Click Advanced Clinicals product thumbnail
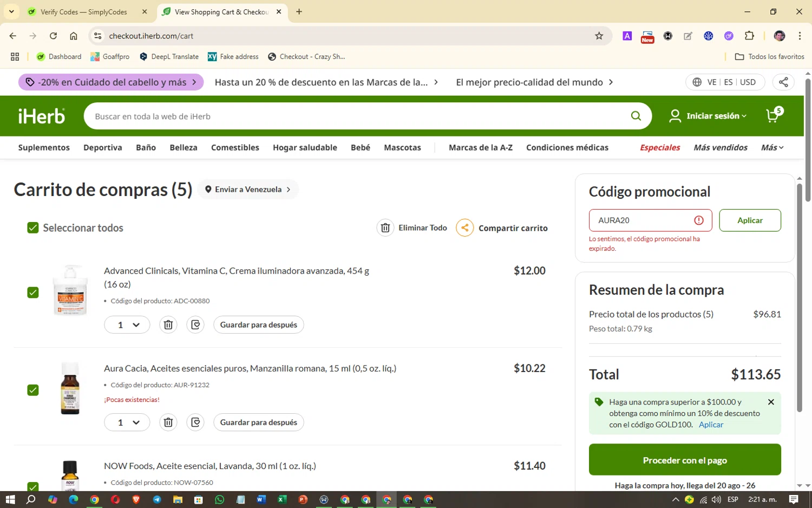Image resolution: width=812 pixels, height=508 pixels. [x=70, y=290]
